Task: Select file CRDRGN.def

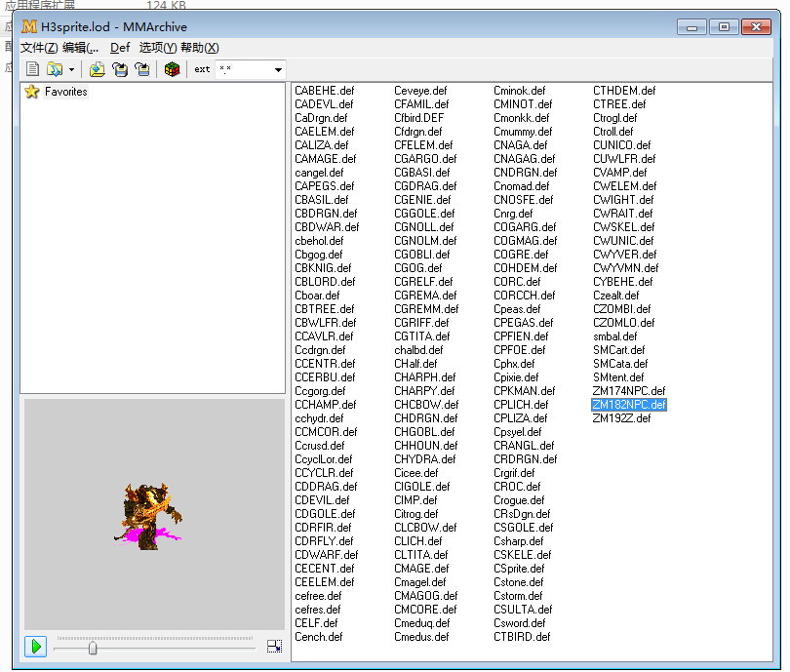Action: coord(526,459)
